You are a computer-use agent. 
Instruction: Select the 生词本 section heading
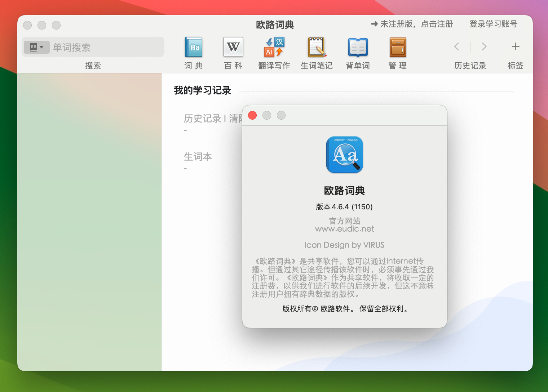pos(198,157)
